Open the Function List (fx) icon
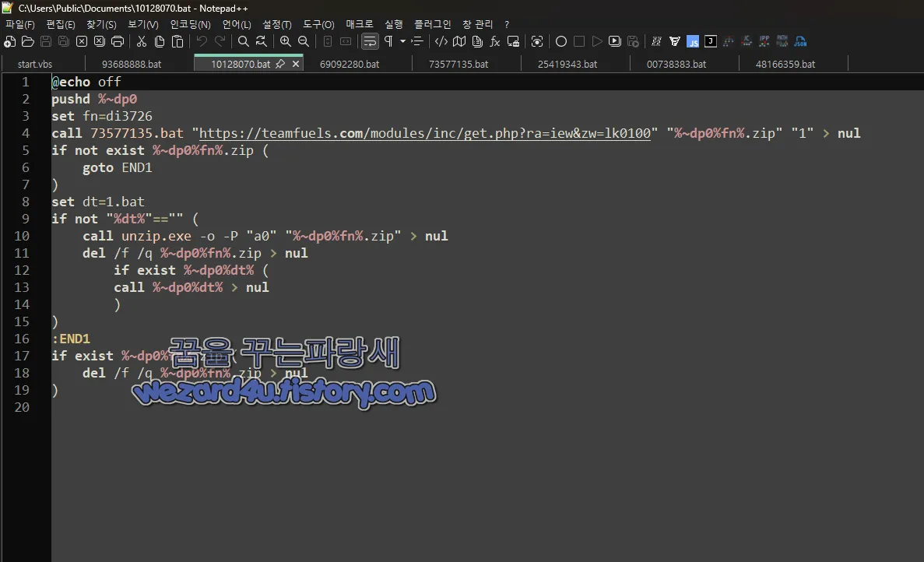Screen dimensions: 924x562 [495, 41]
